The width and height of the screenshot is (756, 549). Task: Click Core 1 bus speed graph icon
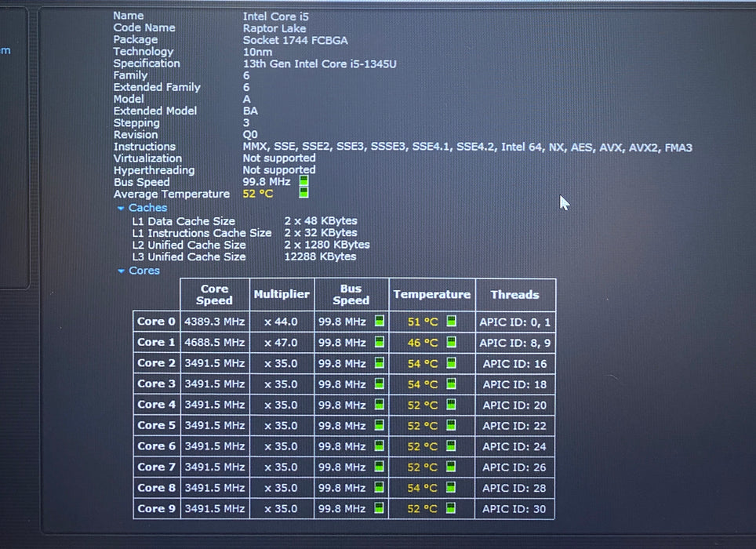tap(380, 342)
